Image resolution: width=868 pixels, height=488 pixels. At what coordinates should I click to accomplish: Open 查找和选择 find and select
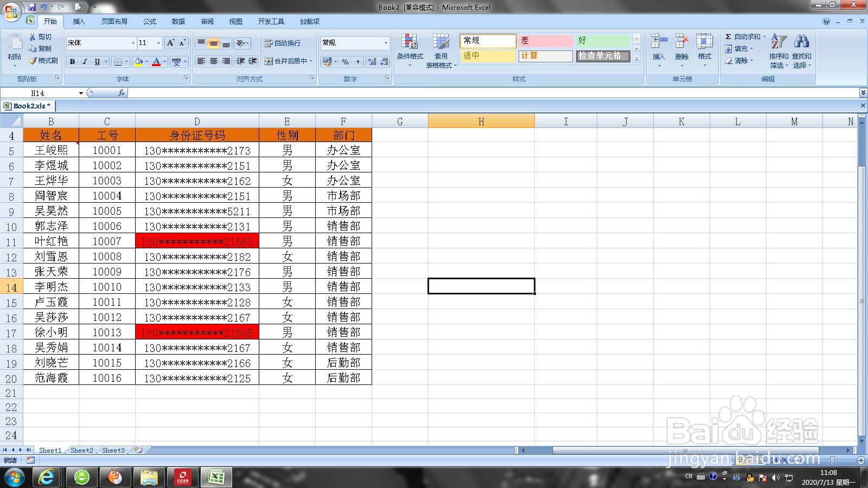(801, 50)
